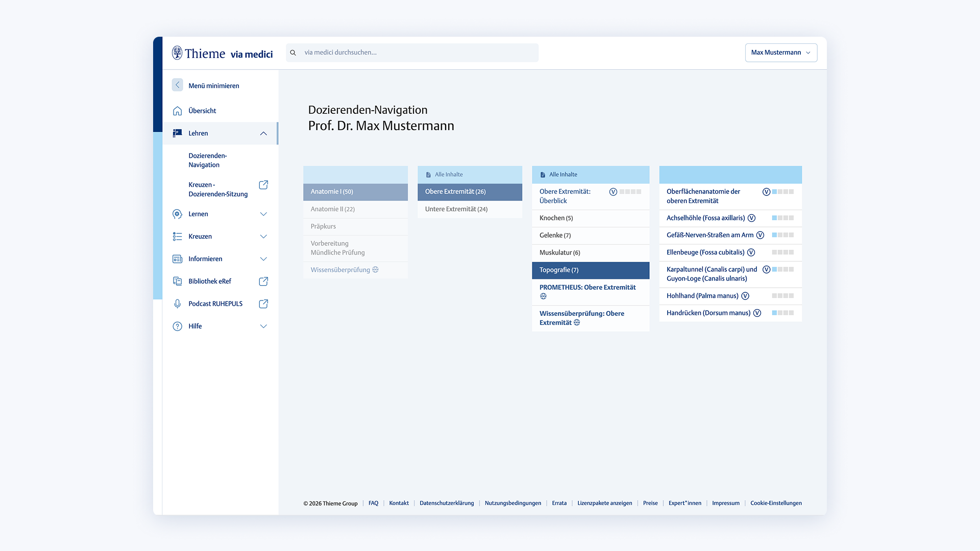Viewport: 980px width, 551px height.
Task: Click the Podcast RUHEPULS microphone icon
Action: [177, 304]
